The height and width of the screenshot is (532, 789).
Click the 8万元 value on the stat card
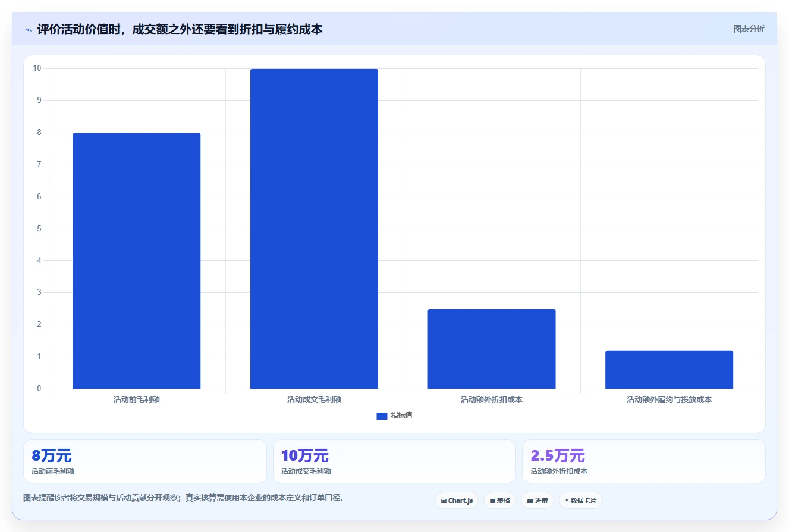coord(52,457)
